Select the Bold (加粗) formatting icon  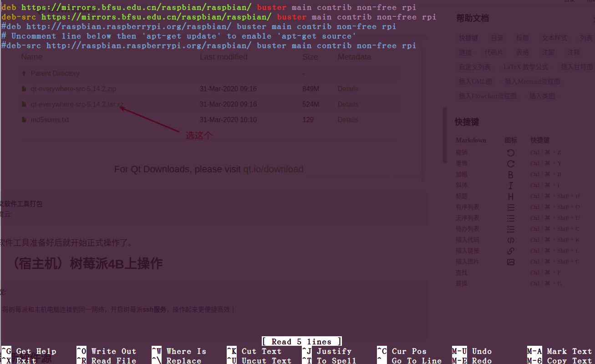point(511,174)
